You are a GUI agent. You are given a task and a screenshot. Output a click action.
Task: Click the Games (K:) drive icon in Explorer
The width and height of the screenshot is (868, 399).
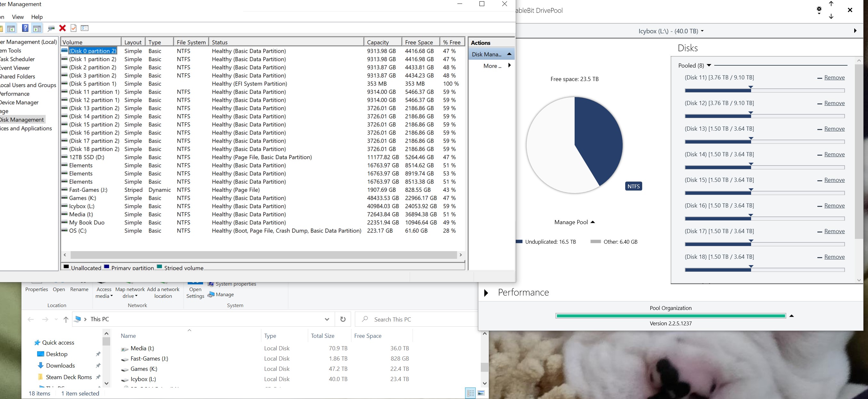click(x=124, y=370)
